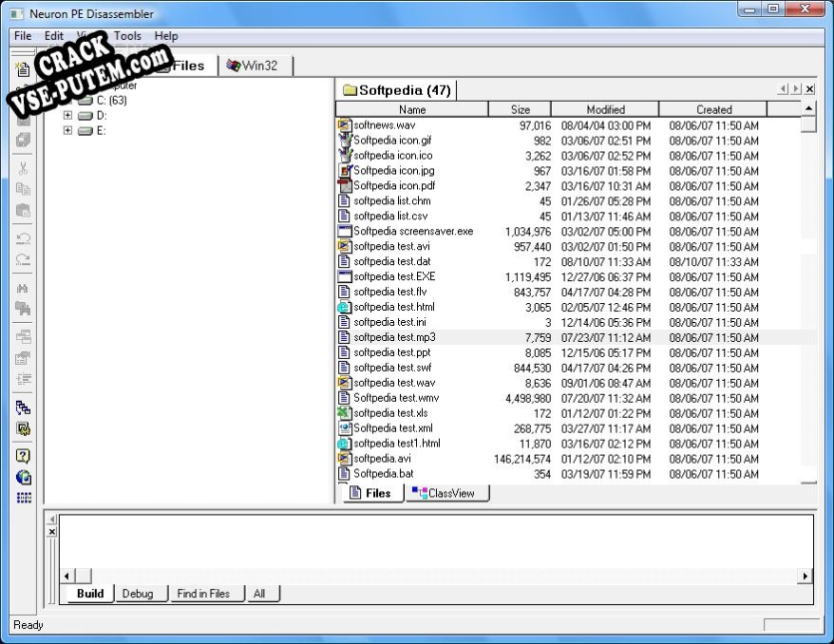Click the Cut scissors icon

coord(23,168)
